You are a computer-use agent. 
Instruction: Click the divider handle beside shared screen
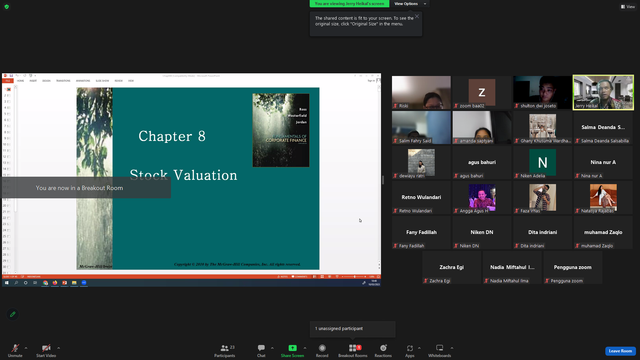pos(383,180)
